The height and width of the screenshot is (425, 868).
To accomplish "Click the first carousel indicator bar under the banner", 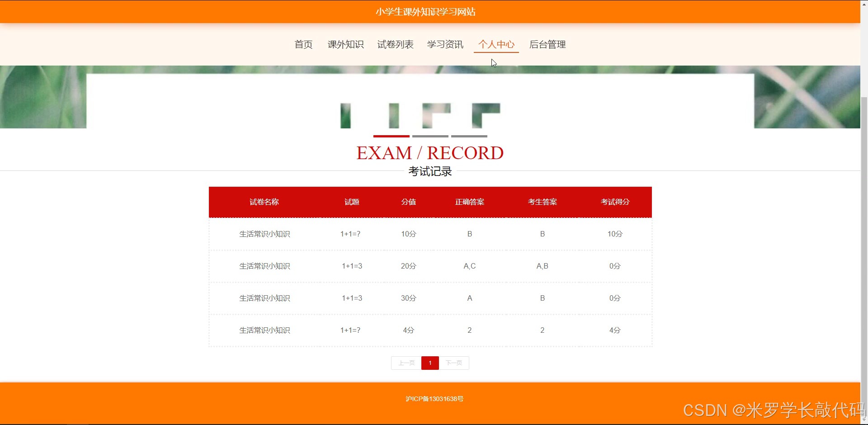I will pos(391,136).
